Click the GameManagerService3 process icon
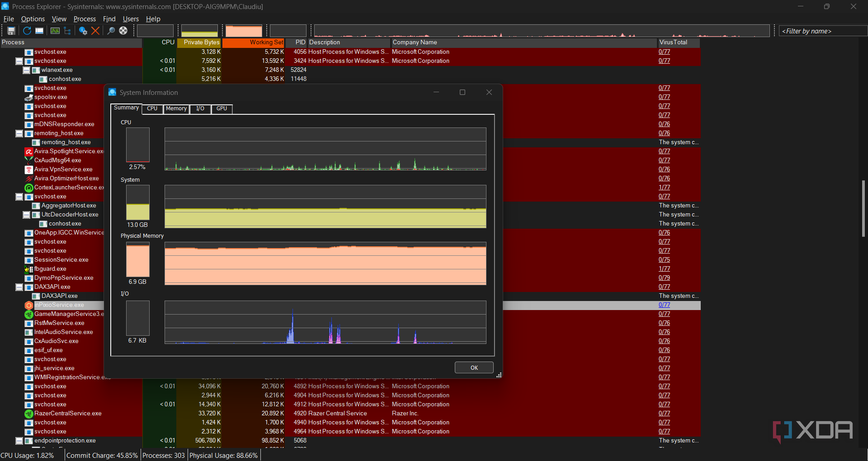868x461 pixels. 29,314
